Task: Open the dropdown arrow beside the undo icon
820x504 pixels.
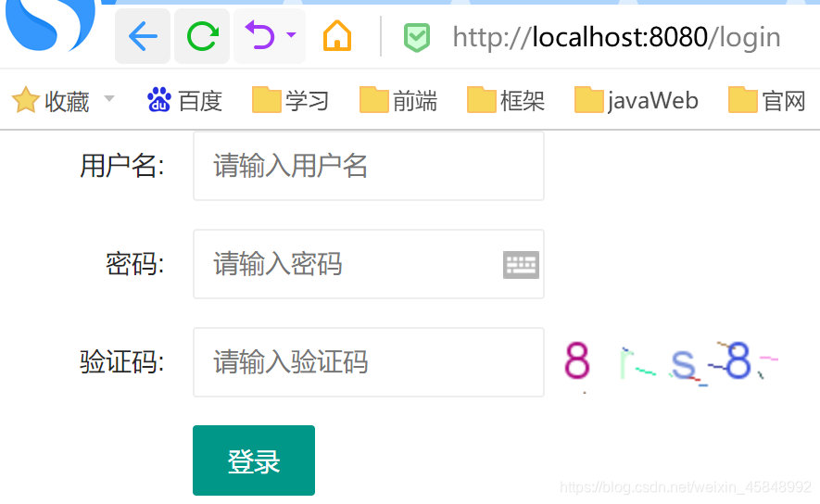Action: 291,35
